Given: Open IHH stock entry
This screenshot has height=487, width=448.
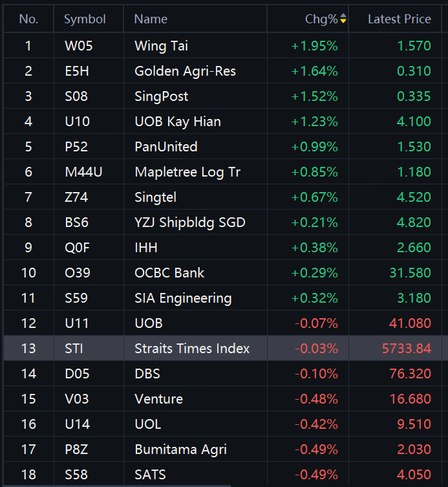Looking at the screenshot, I should (146, 248).
